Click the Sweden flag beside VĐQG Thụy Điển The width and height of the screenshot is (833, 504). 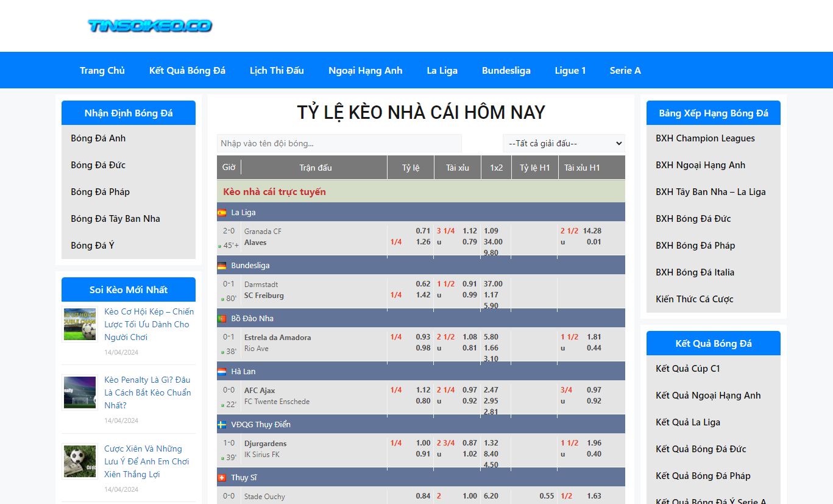tap(222, 425)
